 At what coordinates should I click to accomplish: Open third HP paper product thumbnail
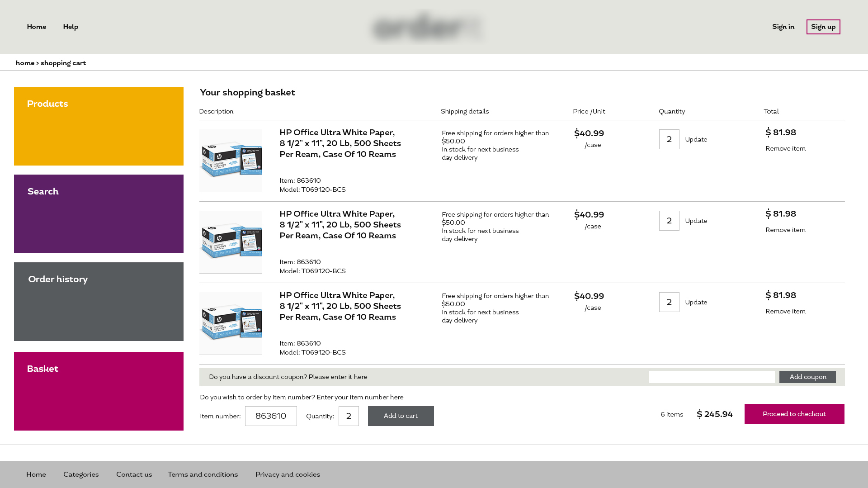click(x=230, y=323)
